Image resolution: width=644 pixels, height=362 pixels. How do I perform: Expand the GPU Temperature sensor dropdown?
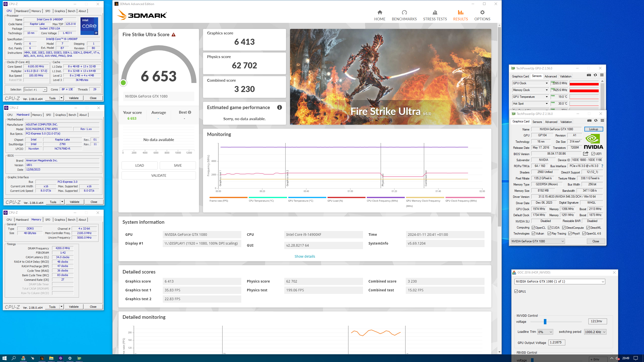click(546, 97)
